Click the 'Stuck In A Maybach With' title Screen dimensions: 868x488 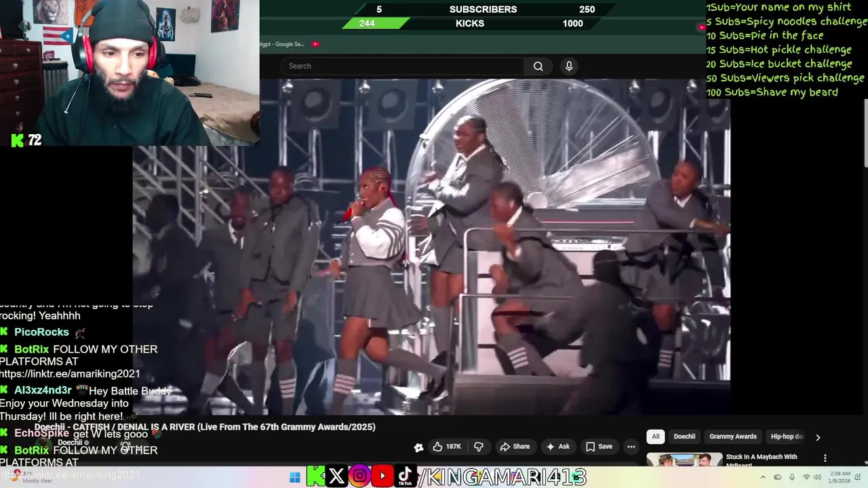762,457
